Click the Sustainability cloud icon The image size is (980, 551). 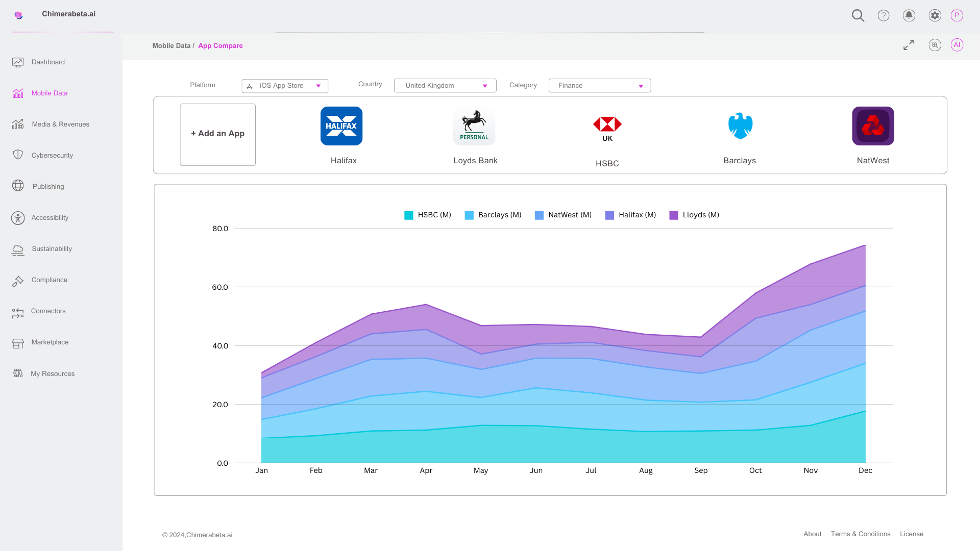click(18, 249)
